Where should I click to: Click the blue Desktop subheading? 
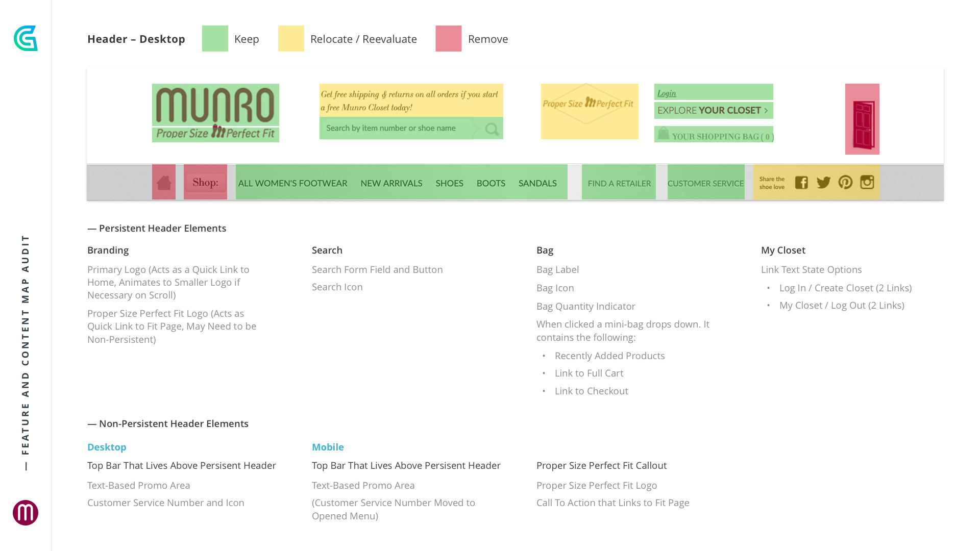107,447
